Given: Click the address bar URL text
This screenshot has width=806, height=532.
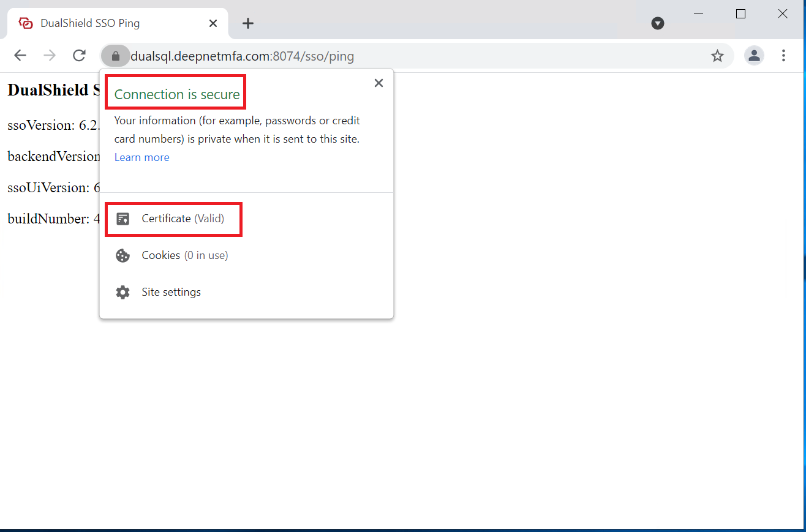Looking at the screenshot, I should 243,56.
